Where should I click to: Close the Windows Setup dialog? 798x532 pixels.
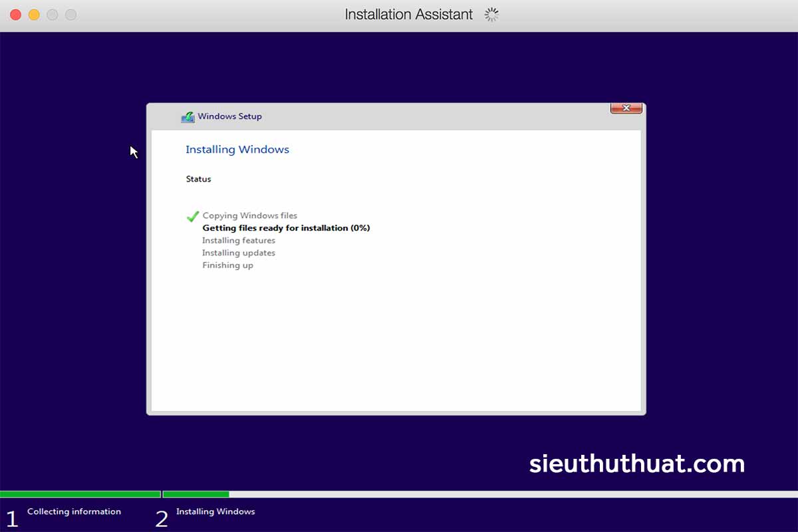tap(626, 108)
